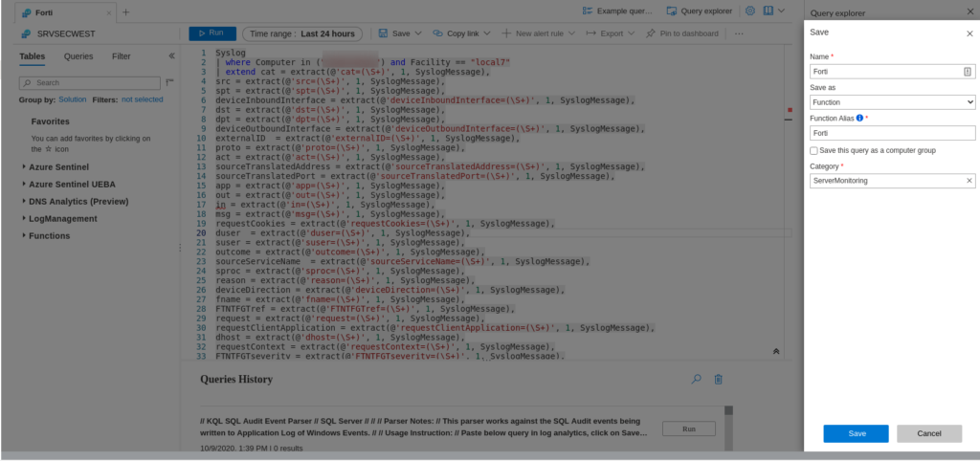Image resolution: width=980 pixels, height=461 pixels.
Task: Click the Favorites heading
Action: (51, 121)
